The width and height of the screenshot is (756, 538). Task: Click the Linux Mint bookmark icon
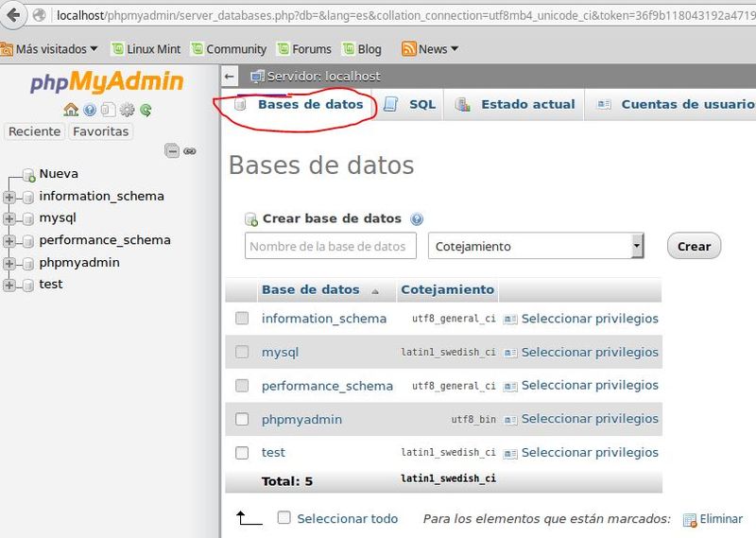[117, 49]
